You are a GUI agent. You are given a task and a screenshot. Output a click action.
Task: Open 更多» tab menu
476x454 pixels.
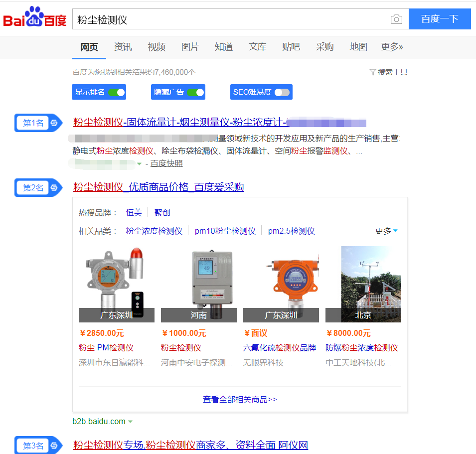point(392,47)
